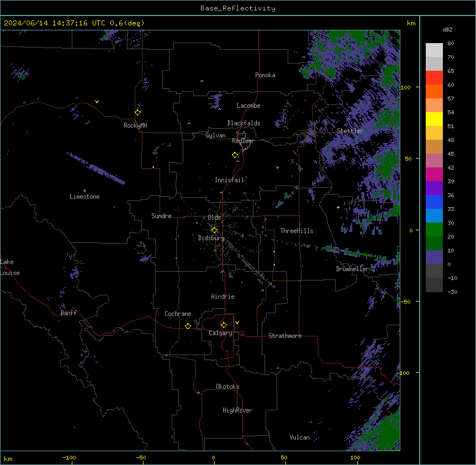Click the Sylvan town label
The image size is (476, 465).
pyautogui.click(x=215, y=135)
